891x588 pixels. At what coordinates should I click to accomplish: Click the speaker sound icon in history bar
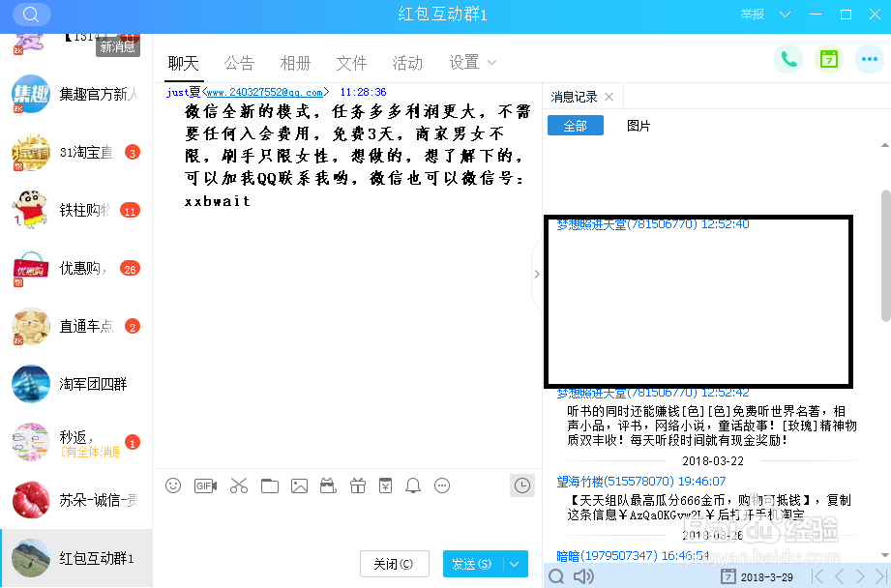pyautogui.click(x=583, y=576)
